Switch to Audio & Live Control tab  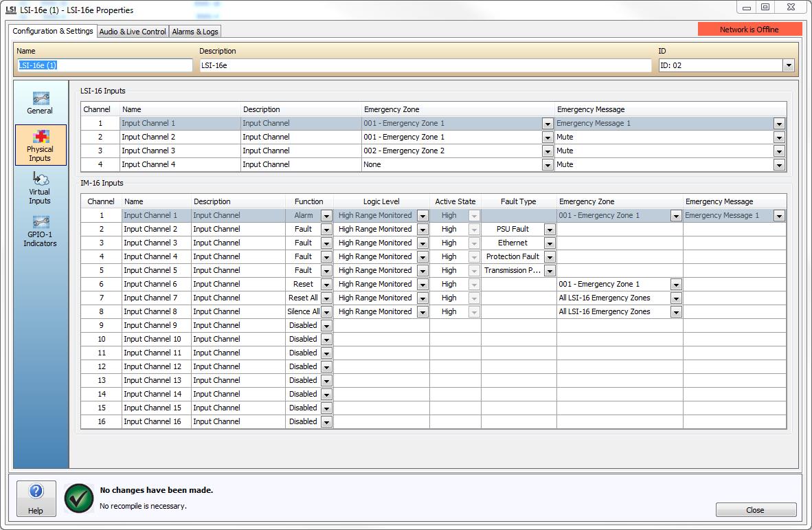point(133,32)
